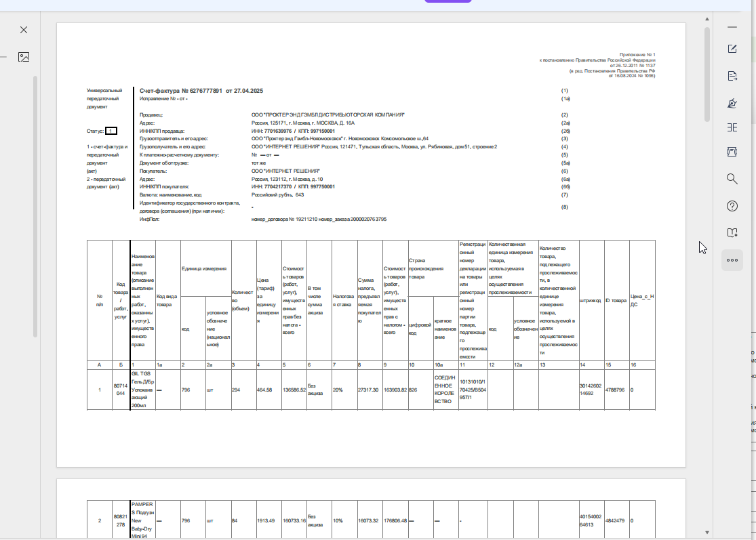Click product code cell '80714 044'
Viewport: 756px width, 540px height.
tap(121, 390)
